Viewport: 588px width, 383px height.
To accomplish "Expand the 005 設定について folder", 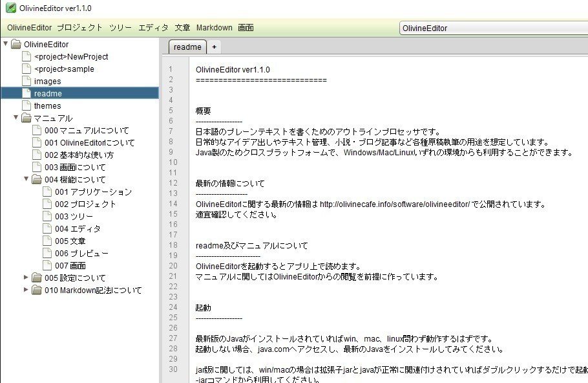I will pyautogui.click(x=26, y=278).
